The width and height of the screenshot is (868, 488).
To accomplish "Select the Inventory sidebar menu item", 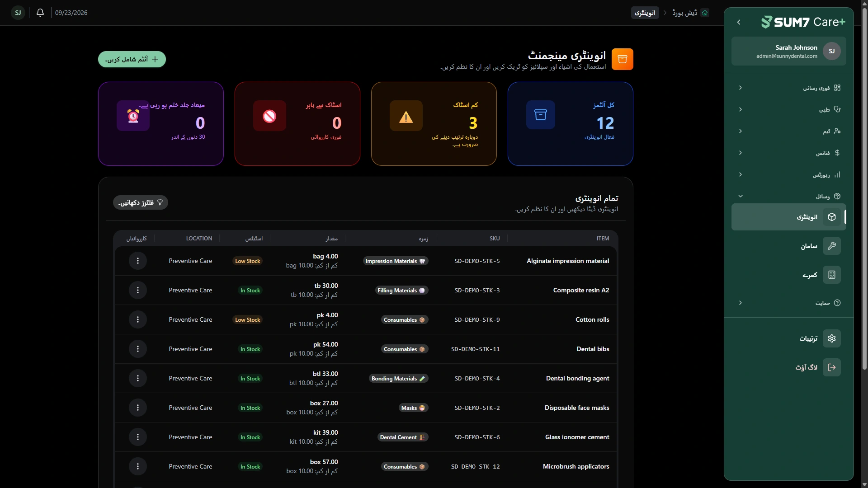I will [x=789, y=217].
